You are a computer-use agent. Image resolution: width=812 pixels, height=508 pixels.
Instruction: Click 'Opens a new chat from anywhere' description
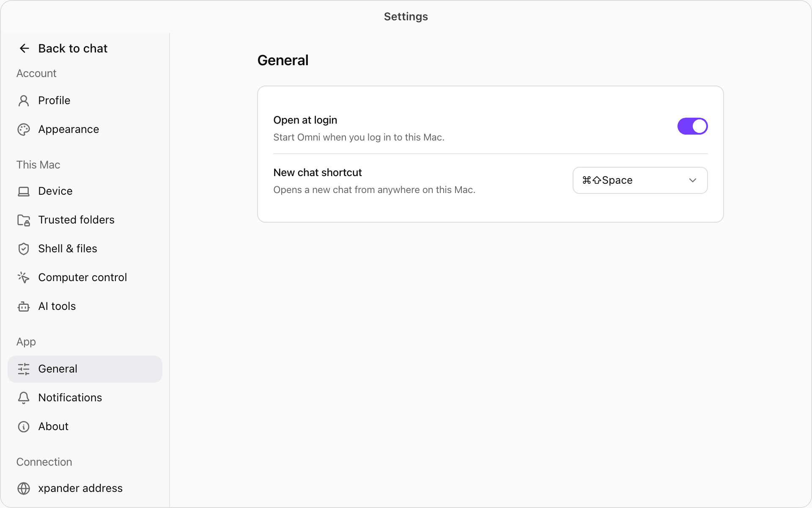tap(374, 190)
